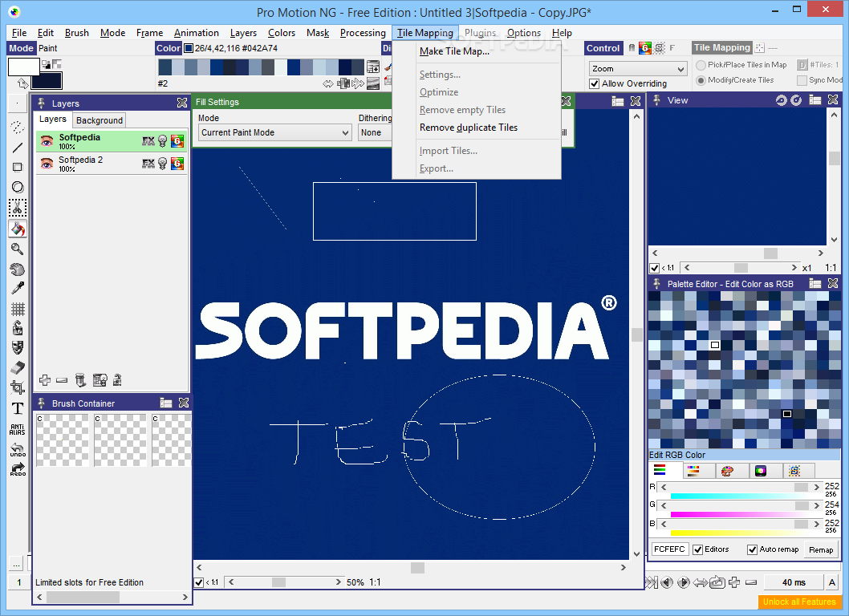Toggle the 1:1 checkbox in View panel
This screenshot has height=616, width=849.
click(655, 268)
